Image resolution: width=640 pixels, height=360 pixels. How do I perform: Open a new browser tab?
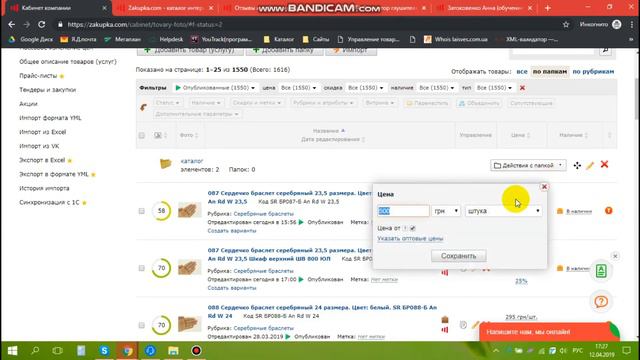tap(548, 8)
